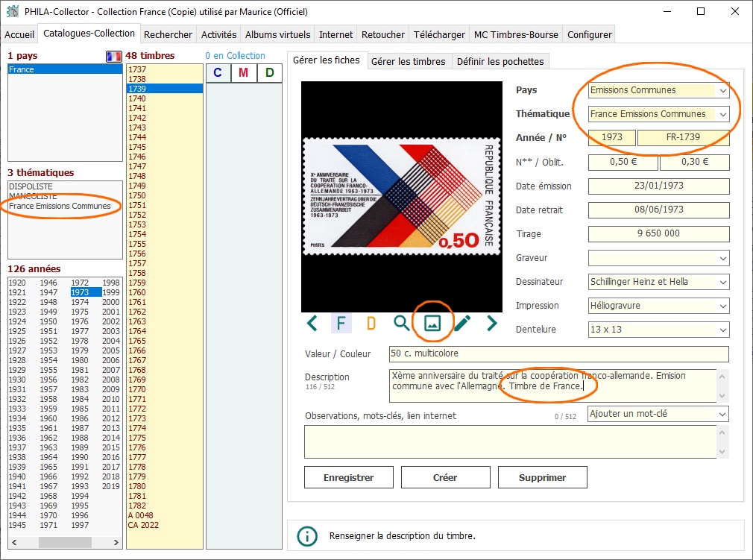The width and height of the screenshot is (753, 560).
Task: Open the MC Timbres-Bourse tab
Action: [x=516, y=34]
